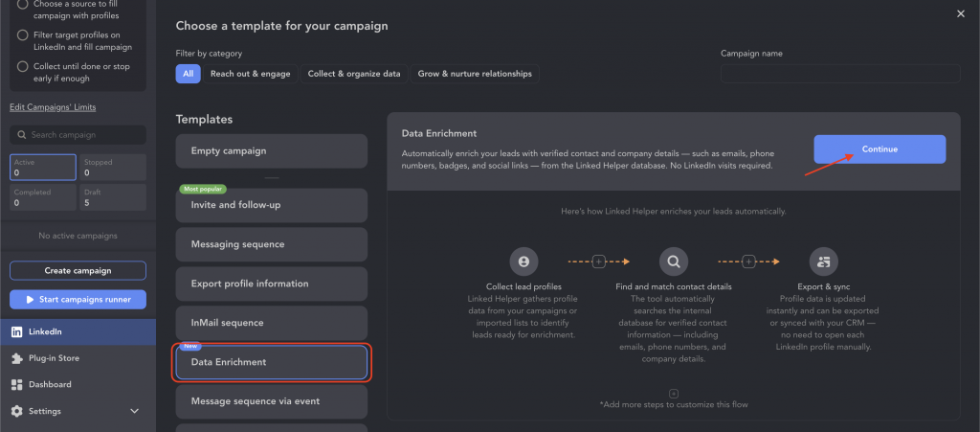Click the plus icon above customize flow note
The width and height of the screenshot is (980, 432).
[674, 394]
